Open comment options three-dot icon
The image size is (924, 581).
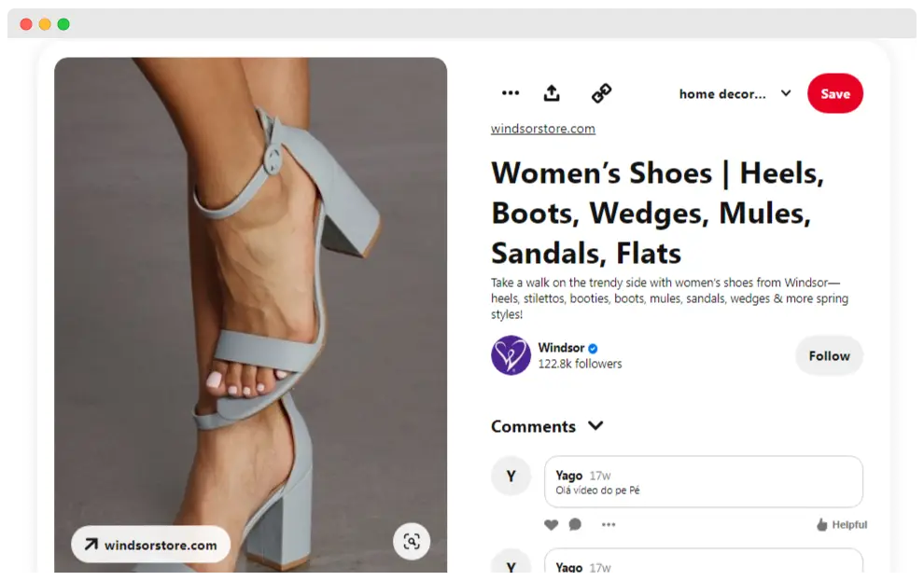click(609, 524)
